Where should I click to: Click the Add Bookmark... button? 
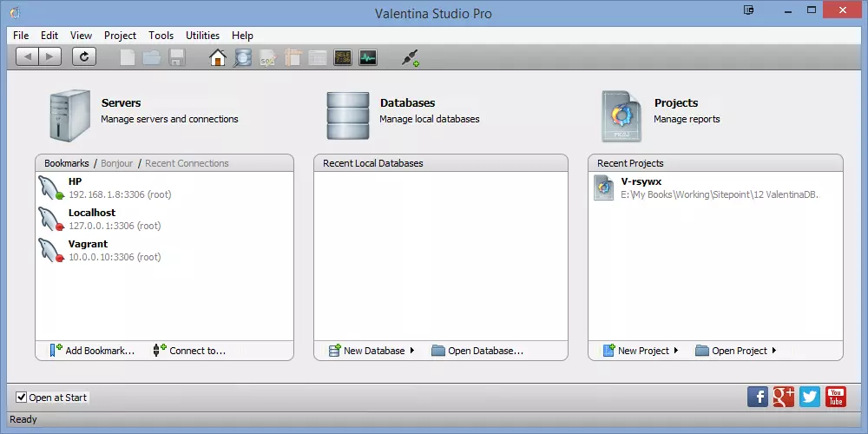[93, 351]
